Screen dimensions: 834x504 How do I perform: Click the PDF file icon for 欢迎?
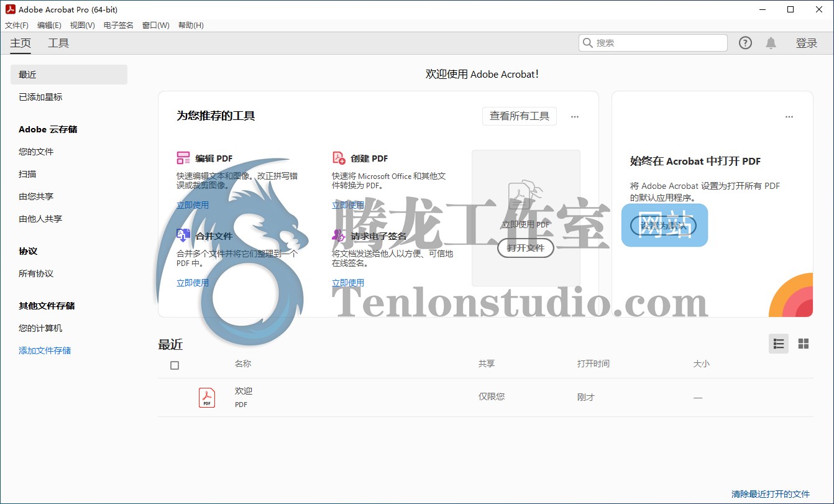207,397
